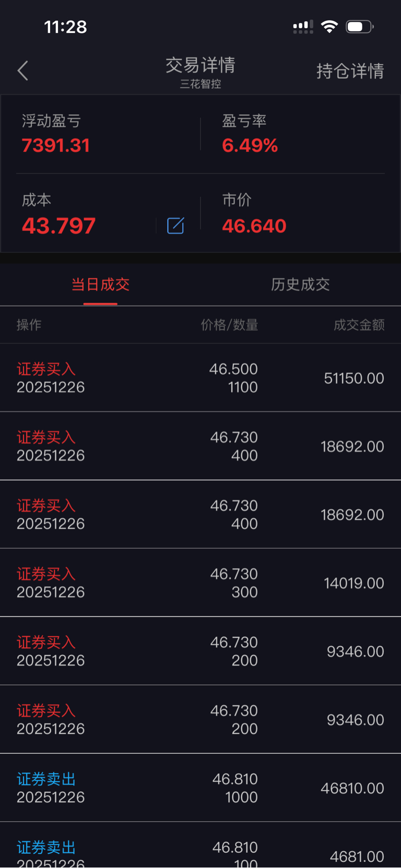The image size is (401, 868).
Task: Switch to 历史成交 tab
Action: (300, 284)
